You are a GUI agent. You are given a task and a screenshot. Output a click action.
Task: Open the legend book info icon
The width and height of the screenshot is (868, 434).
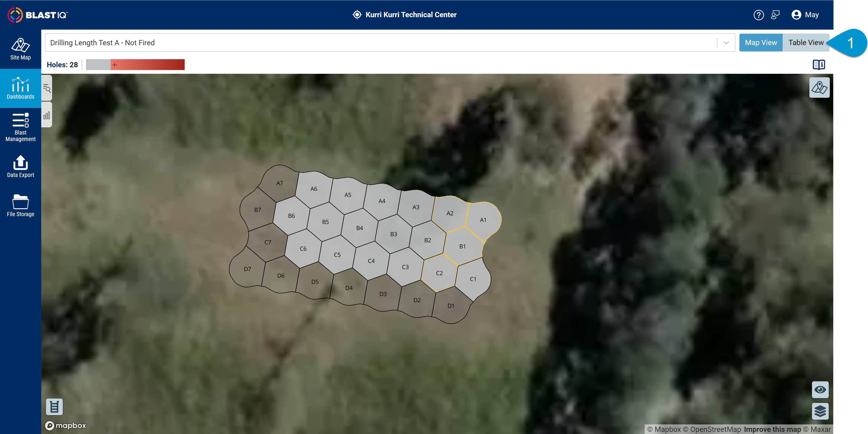click(818, 65)
